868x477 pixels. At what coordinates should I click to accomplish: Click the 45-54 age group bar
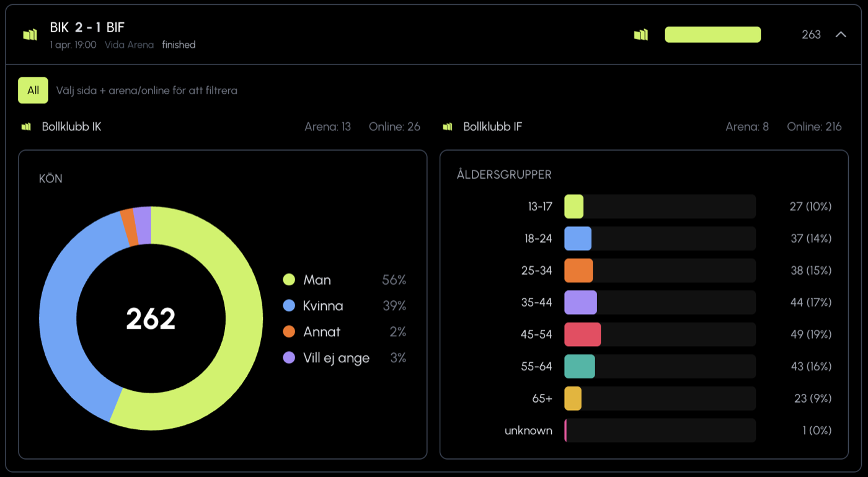[x=660, y=334]
